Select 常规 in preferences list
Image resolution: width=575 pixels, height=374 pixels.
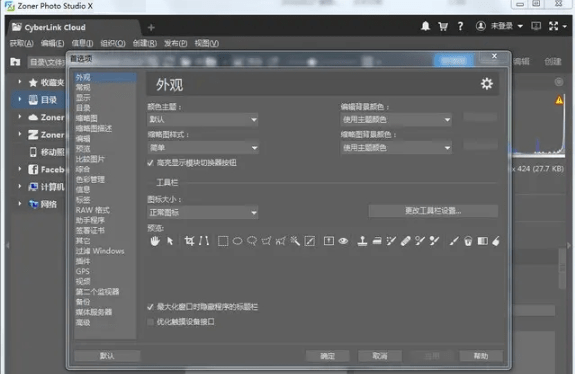[x=83, y=87]
